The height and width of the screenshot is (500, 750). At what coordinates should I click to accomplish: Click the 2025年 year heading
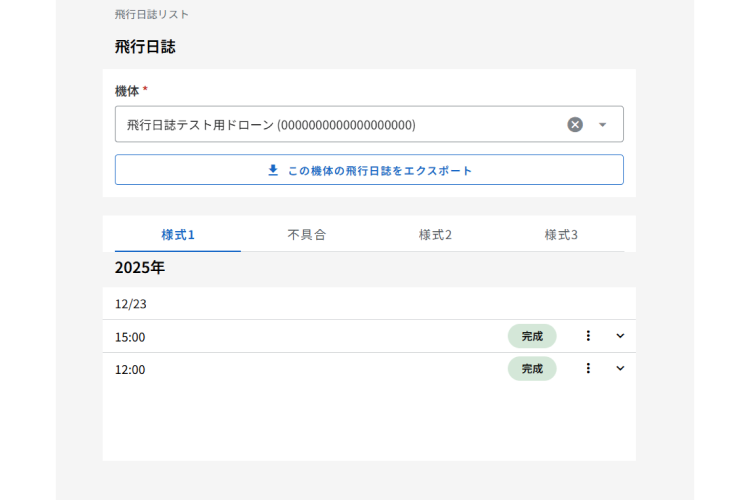pyautogui.click(x=140, y=268)
